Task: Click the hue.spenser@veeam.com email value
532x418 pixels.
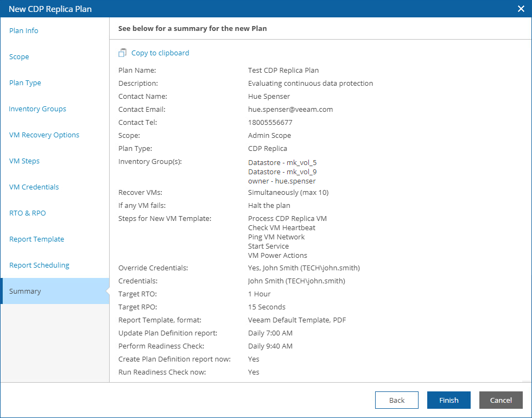Action: pyautogui.click(x=290, y=110)
